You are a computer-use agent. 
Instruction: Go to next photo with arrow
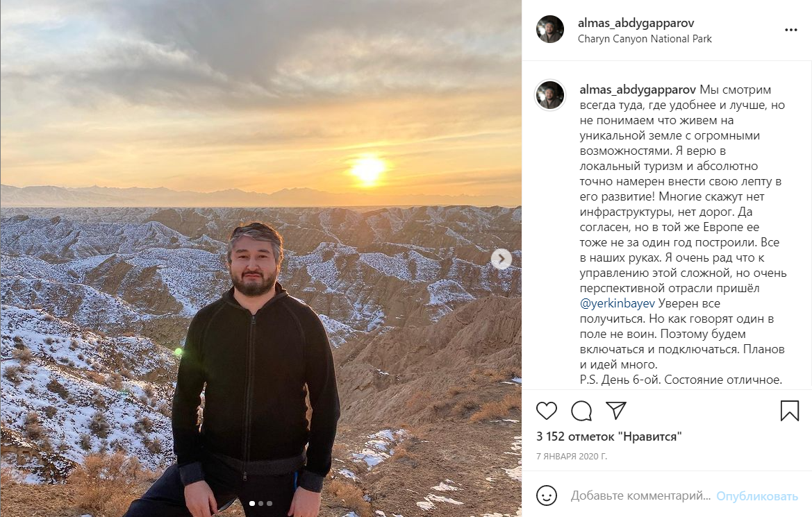[502, 259]
